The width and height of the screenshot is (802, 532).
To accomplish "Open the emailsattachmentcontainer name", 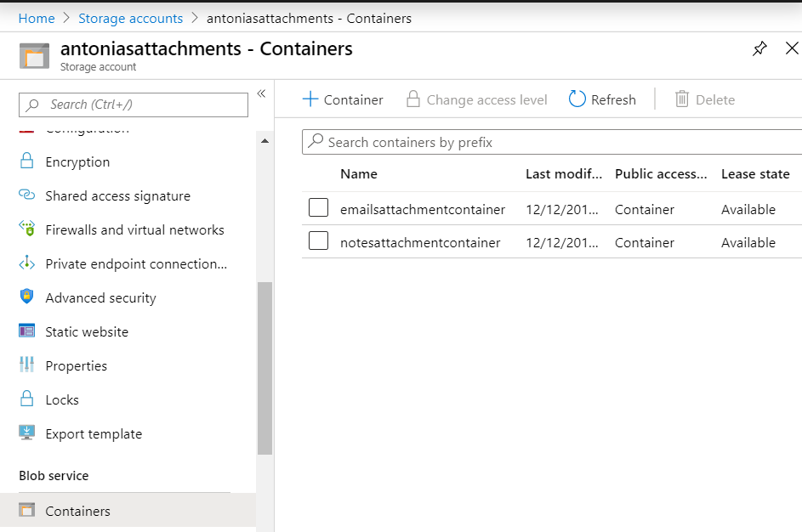I will 423,209.
